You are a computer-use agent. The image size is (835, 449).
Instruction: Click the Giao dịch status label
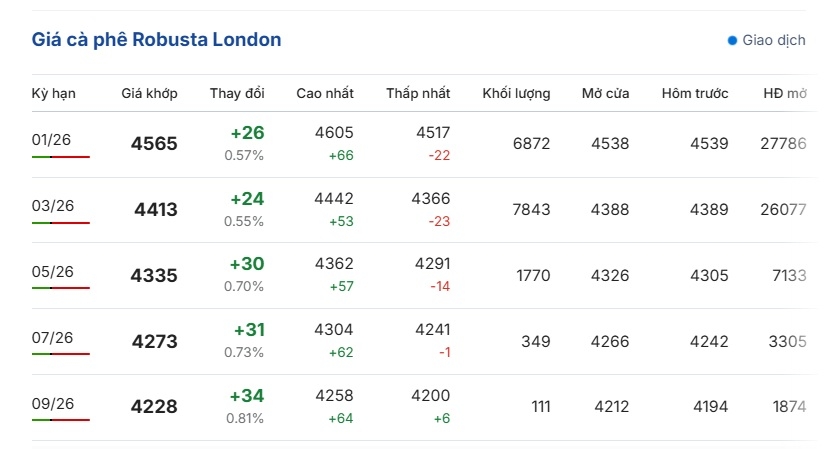774,41
